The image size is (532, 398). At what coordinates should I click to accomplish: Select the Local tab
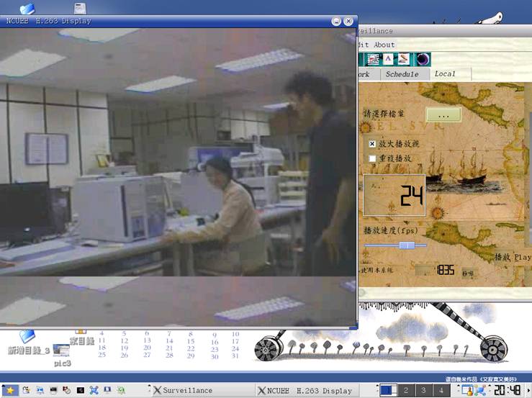point(445,74)
